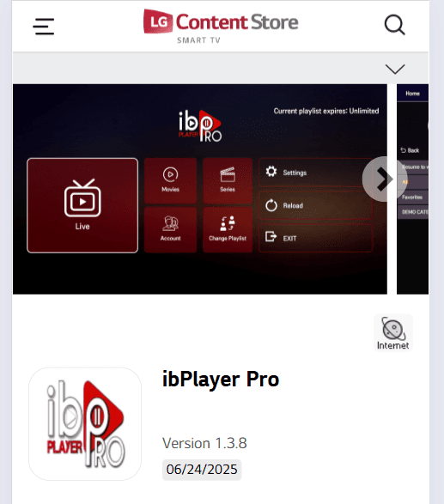This screenshot has width=444, height=504.
Task: Select the ibPlayer Pro title text
Action: pos(221,380)
